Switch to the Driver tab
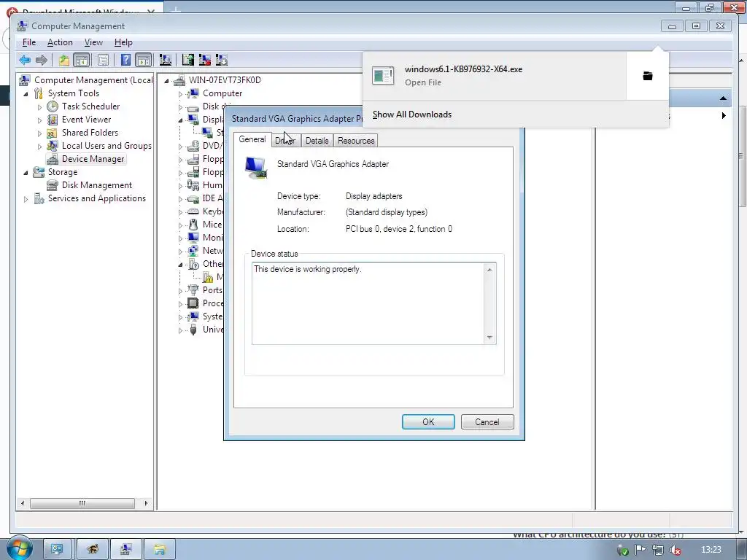747x560 pixels. pos(285,141)
